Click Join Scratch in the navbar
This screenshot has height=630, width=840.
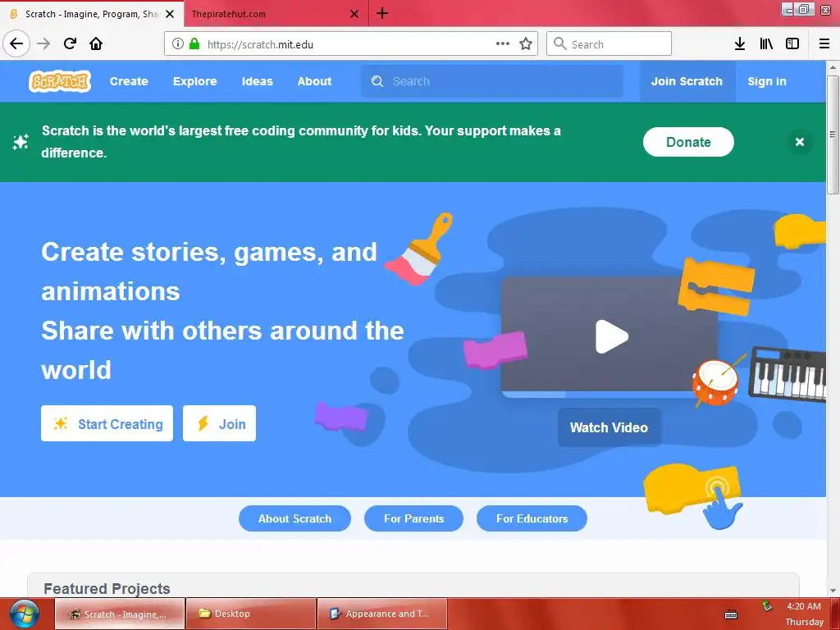tap(687, 81)
